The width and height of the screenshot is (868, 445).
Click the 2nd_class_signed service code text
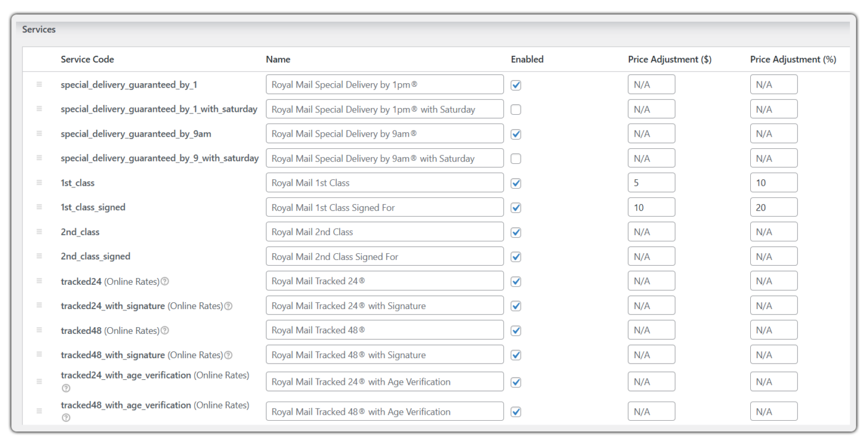point(95,256)
